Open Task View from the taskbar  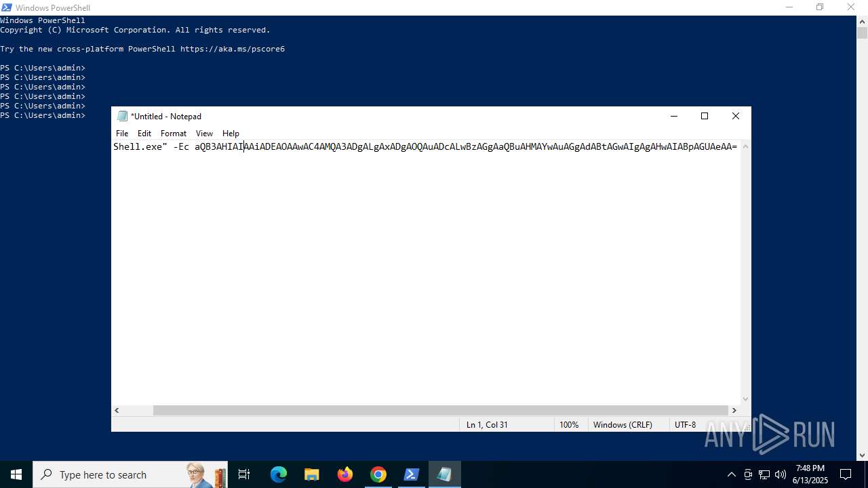click(244, 474)
